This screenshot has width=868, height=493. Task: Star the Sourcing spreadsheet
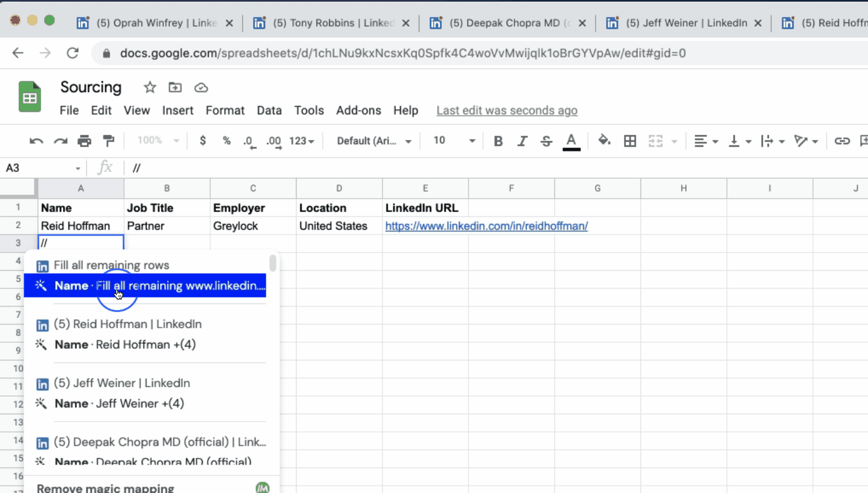point(149,87)
